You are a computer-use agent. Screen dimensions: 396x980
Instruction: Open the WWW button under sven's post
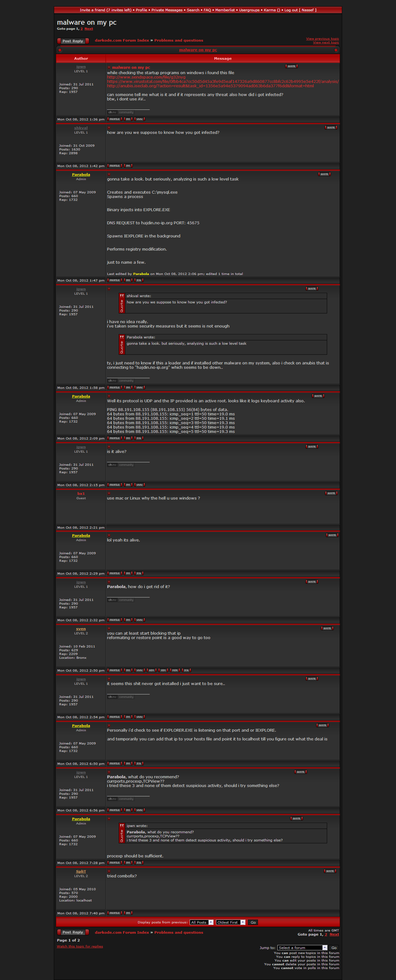tap(139, 670)
